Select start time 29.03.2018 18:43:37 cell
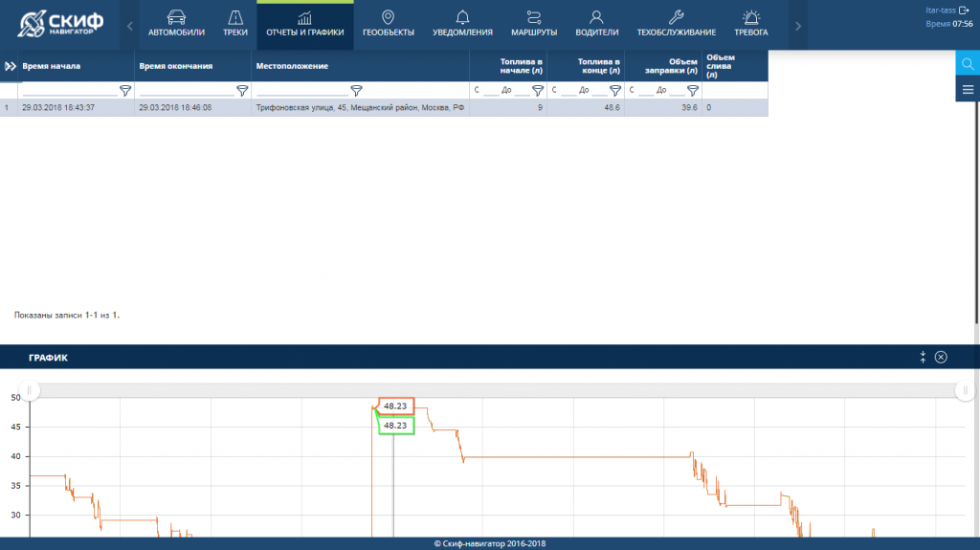Screen dimensions: 980x550 (76, 107)
